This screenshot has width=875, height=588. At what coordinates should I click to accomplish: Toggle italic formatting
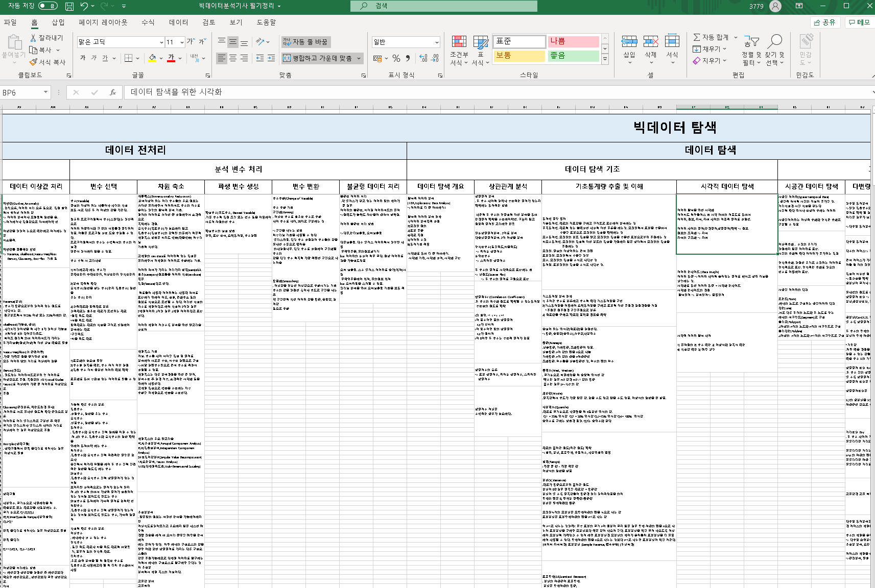94,58
